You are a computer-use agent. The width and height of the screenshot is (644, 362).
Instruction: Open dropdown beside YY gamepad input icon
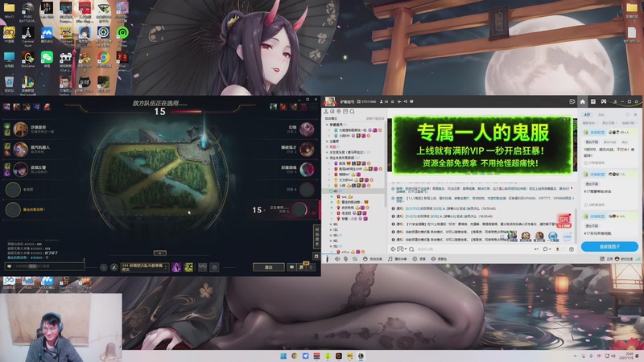406,249
